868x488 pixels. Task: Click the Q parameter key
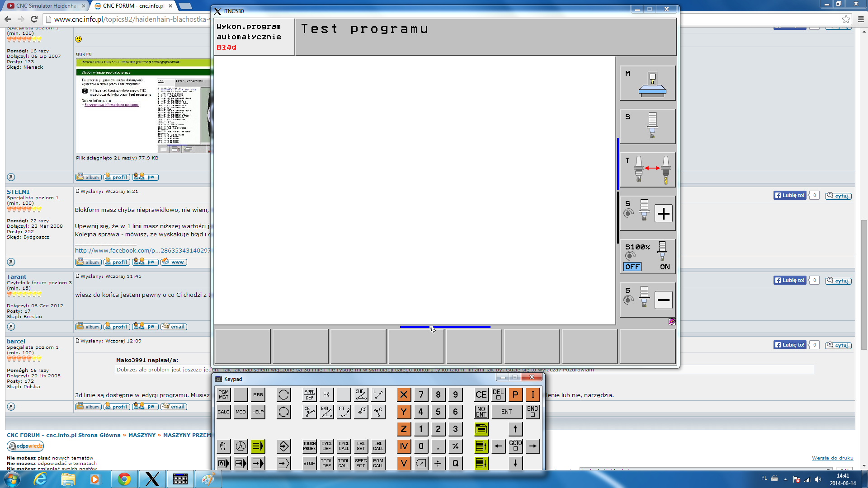455,463
